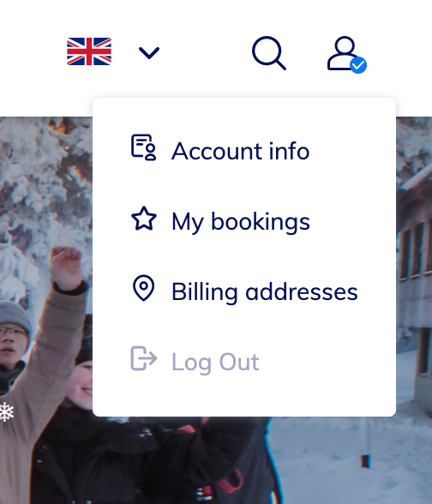Click the Account info document icon
432x504 pixels.
(x=143, y=147)
